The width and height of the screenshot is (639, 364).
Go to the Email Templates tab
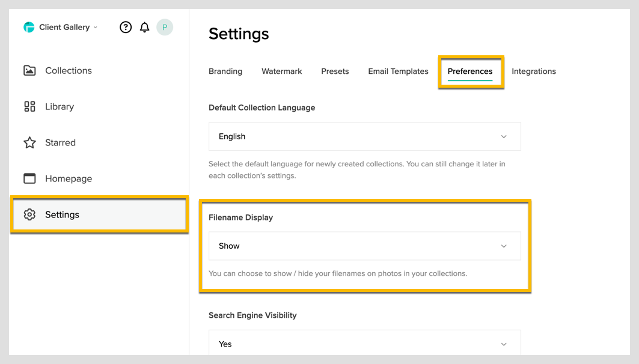click(398, 71)
